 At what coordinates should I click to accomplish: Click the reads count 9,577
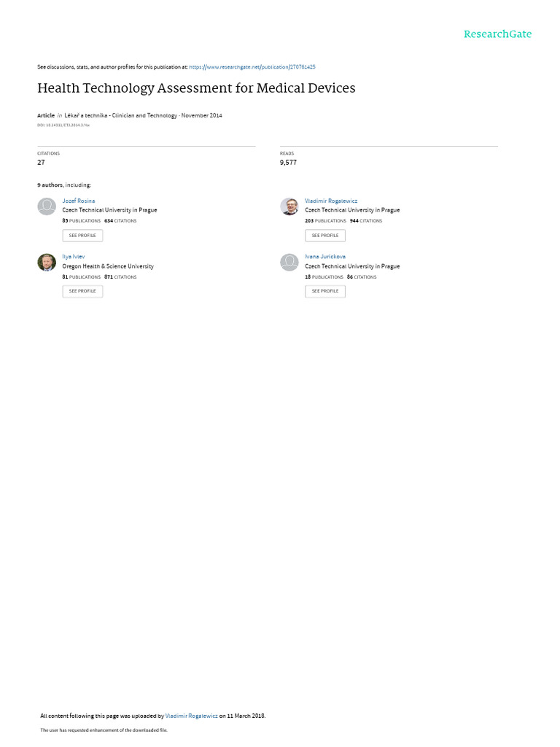click(288, 163)
